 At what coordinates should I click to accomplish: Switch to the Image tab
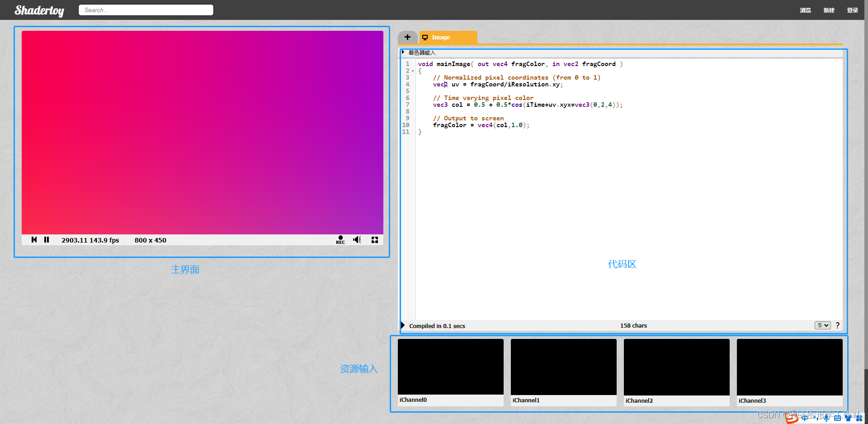click(448, 37)
